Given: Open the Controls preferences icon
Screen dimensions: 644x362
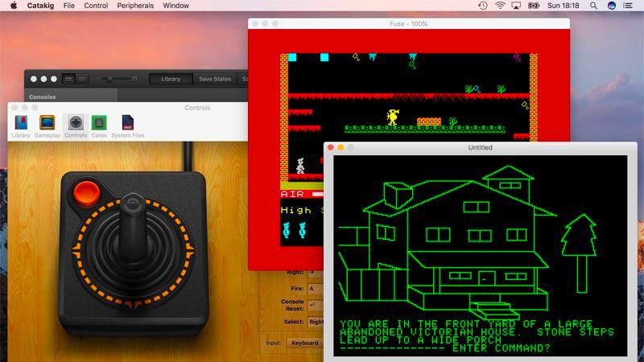Looking at the screenshot, I should (76, 126).
